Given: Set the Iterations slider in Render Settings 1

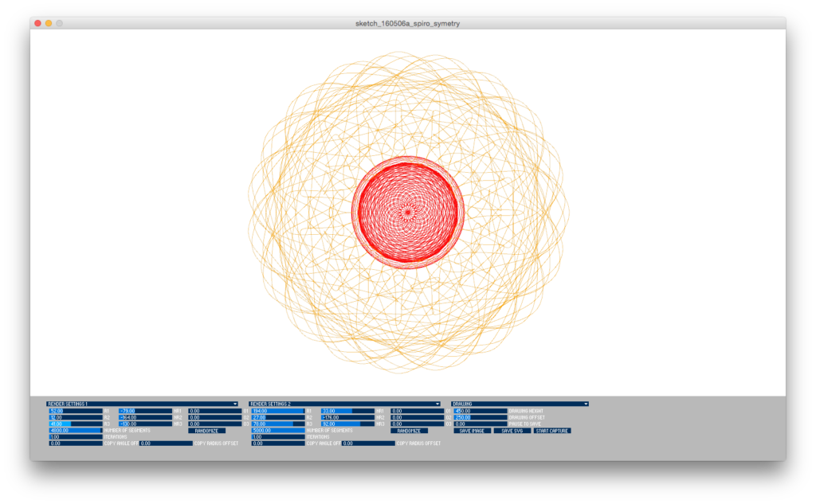Looking at the screenshot, I should tap(76, 437).
